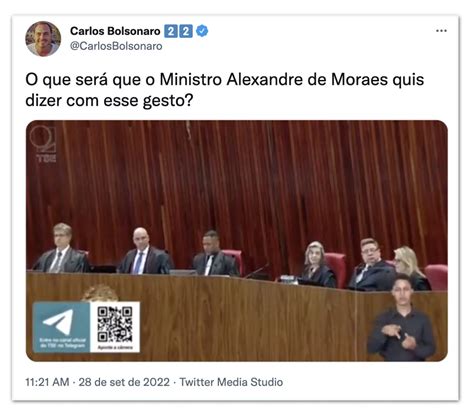Screen dimensions: 474x417
Task: Click the first blue "2" emoji badge
Action: pos(171,31)
